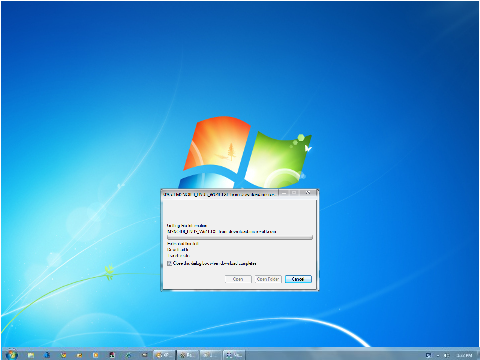The width and height of the screenshot is (480, 360).
Task: Launch the Chrome browser taskbar icon
Action: coord(63,355)
